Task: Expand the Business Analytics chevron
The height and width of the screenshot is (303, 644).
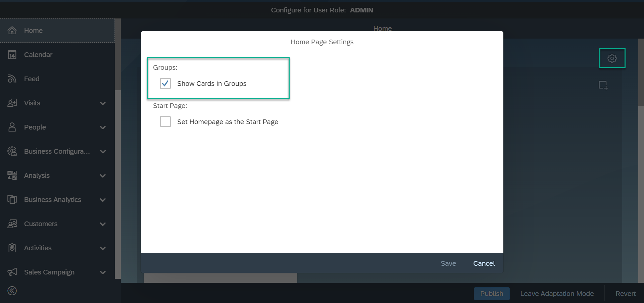Action: 103,200
